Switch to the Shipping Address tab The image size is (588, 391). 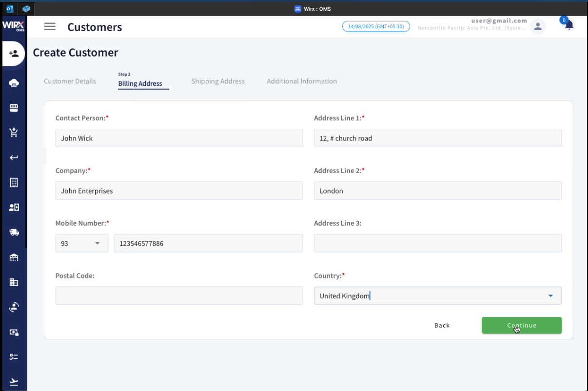click(218, 81)
